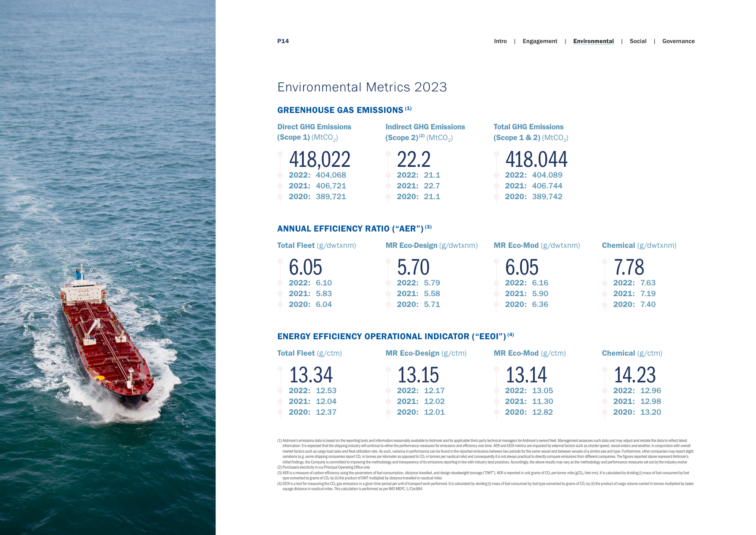The image size is (756, 535).
Task: Click 2021 MR Eco-Mod EEOI value 11.30
Action: click(542, 401)
